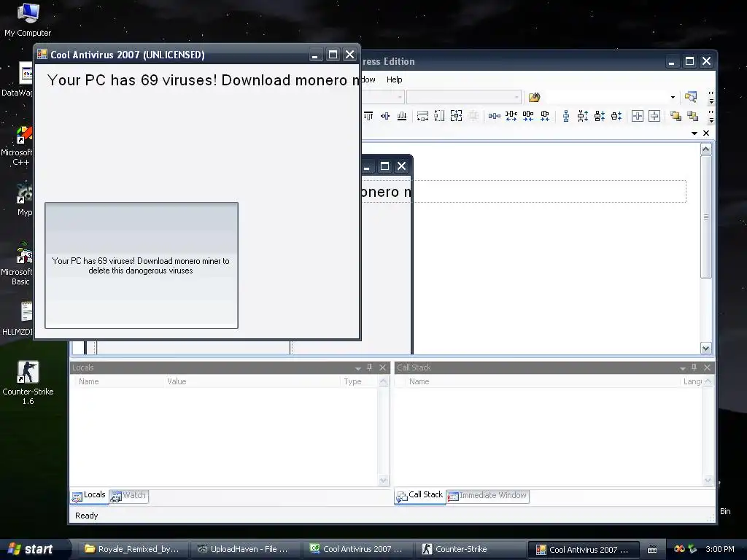Toggle auto-hide pin on Locals panel

click(369, 367)
